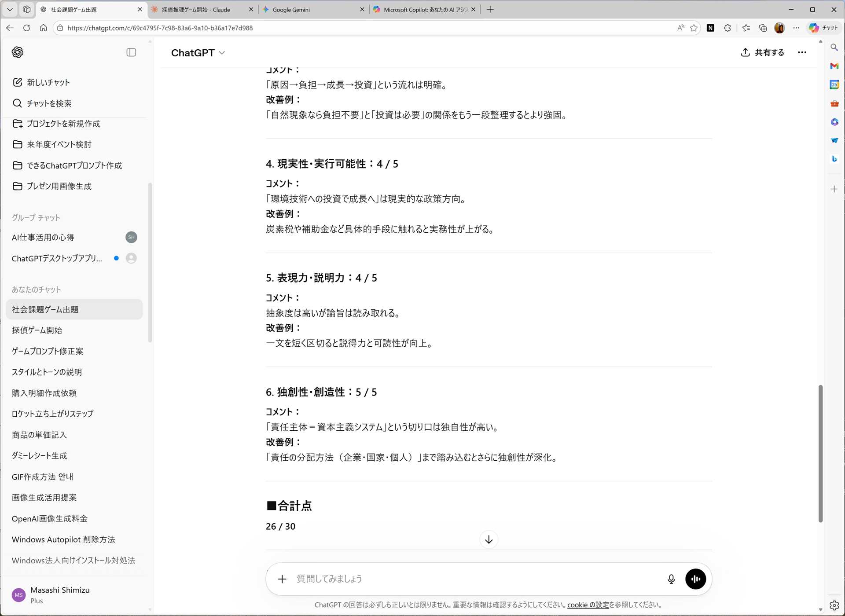Viewport: 845px width, 616px height.
Task: Click the microphone icon in the message box
Action: tap(671, 579)
